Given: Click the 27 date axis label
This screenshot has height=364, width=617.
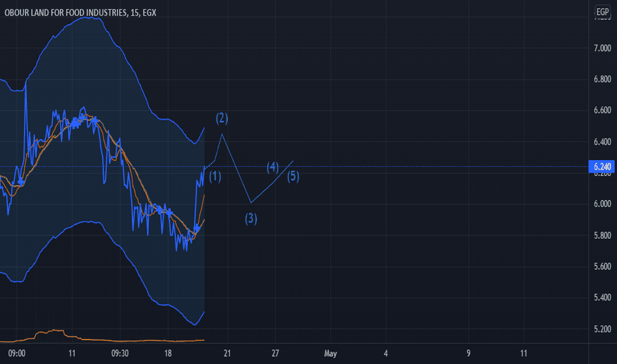Looking at the screenshot, I should [275, 353].
